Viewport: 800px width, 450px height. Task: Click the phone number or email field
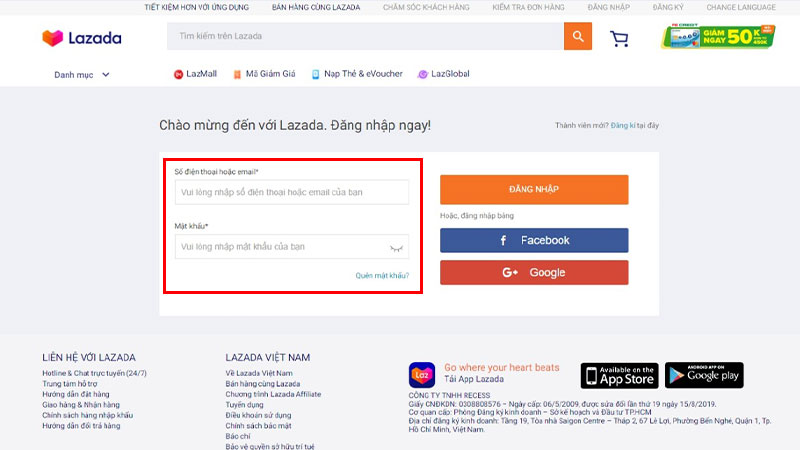[292, 192]
